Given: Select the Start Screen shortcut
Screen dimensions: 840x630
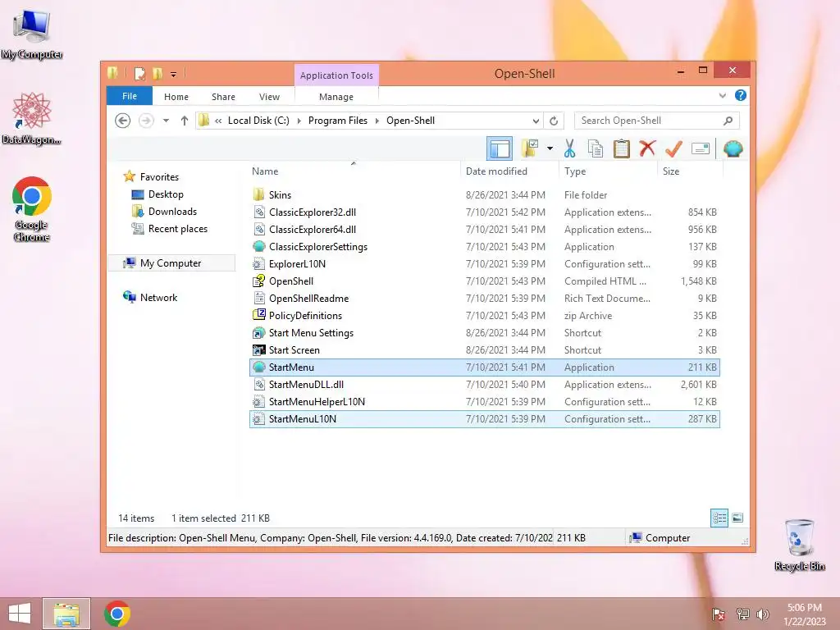Looking at the screenshot, I should [x=484, y=349].
